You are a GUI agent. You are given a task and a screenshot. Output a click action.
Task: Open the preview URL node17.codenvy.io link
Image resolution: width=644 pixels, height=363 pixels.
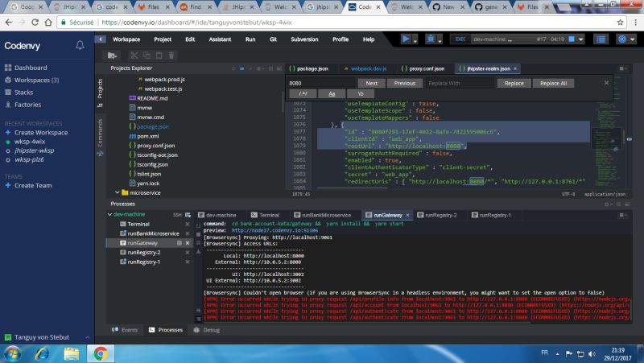click(x=275, y=230)
